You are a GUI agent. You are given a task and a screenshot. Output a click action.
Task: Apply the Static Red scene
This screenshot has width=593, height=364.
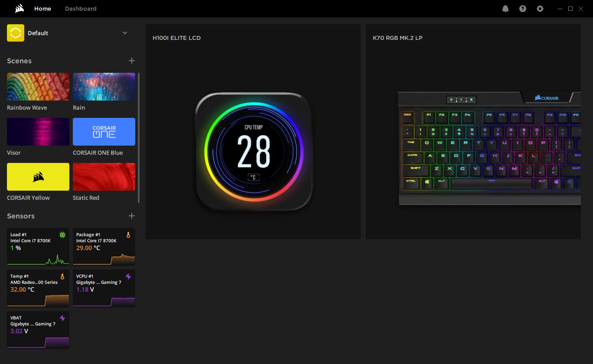click(x=104, y=177)
